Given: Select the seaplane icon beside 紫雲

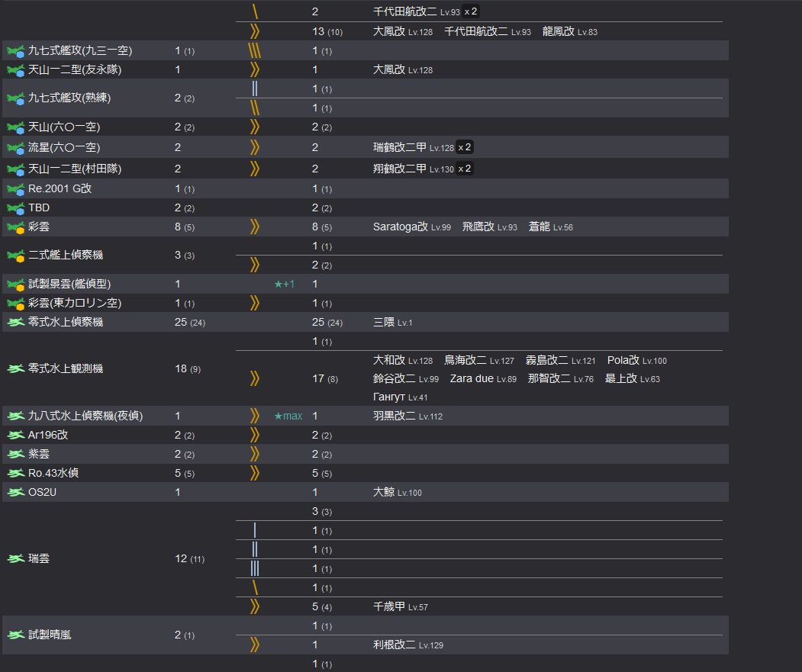Looking at the screenshot, I should pos(16,454).
